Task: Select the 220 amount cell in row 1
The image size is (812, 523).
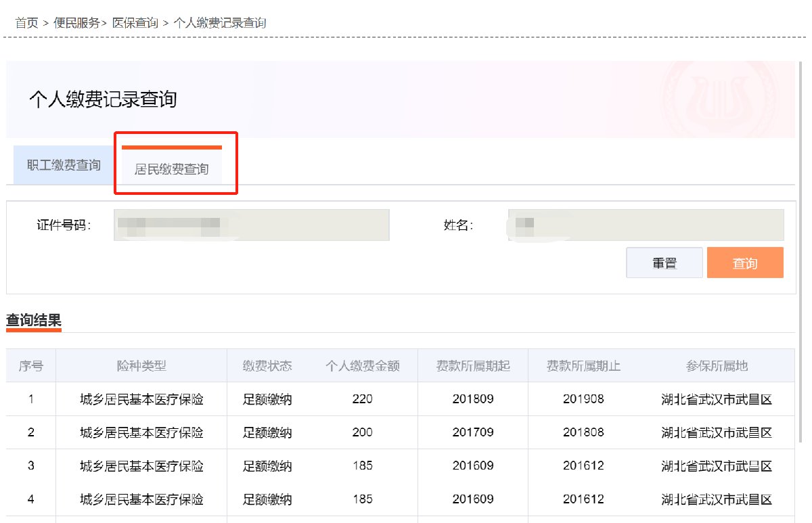Action: pyautogui.click(x=363, y=399)
